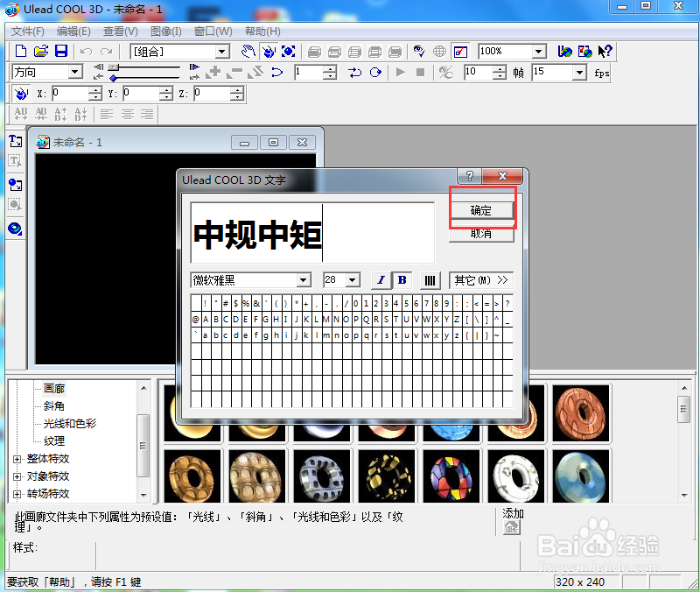Open the font size 28 dropdown
This screenshot has height=592, width=700.
click(353, 280)
